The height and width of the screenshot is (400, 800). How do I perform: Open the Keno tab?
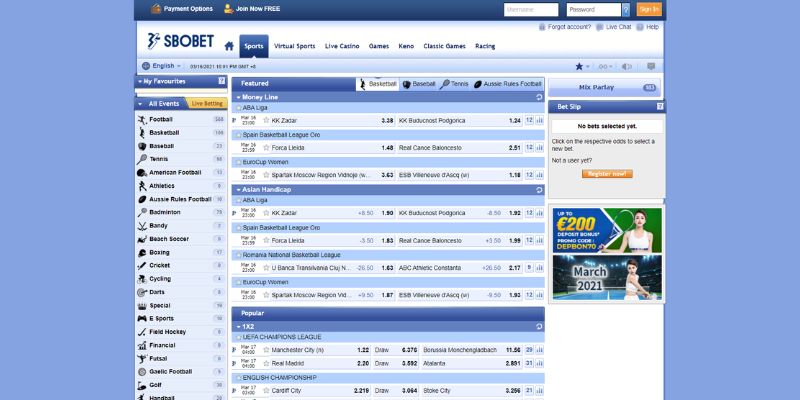(x=406, y=46)
